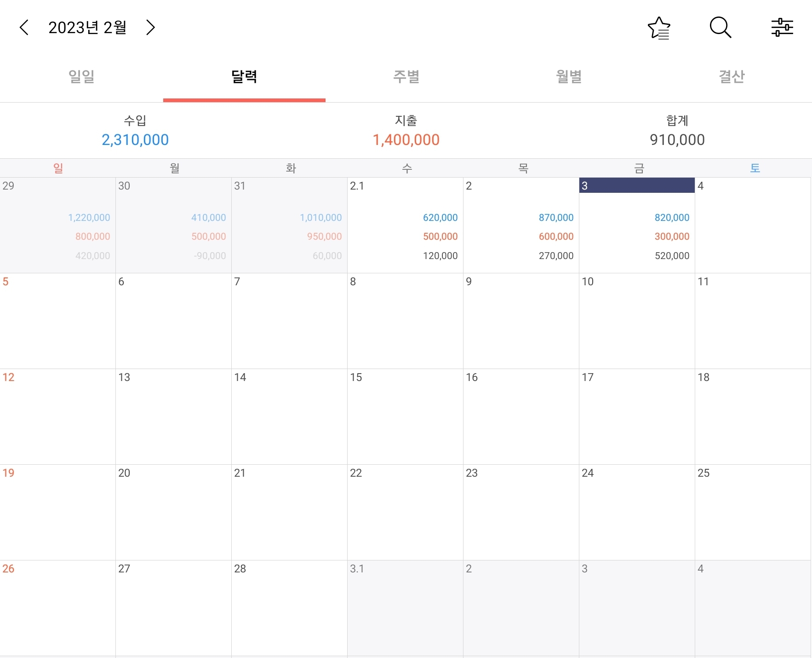Click balance 120,000 on Feb 1
Screen dimensions: 812x658
click(440, 256)
